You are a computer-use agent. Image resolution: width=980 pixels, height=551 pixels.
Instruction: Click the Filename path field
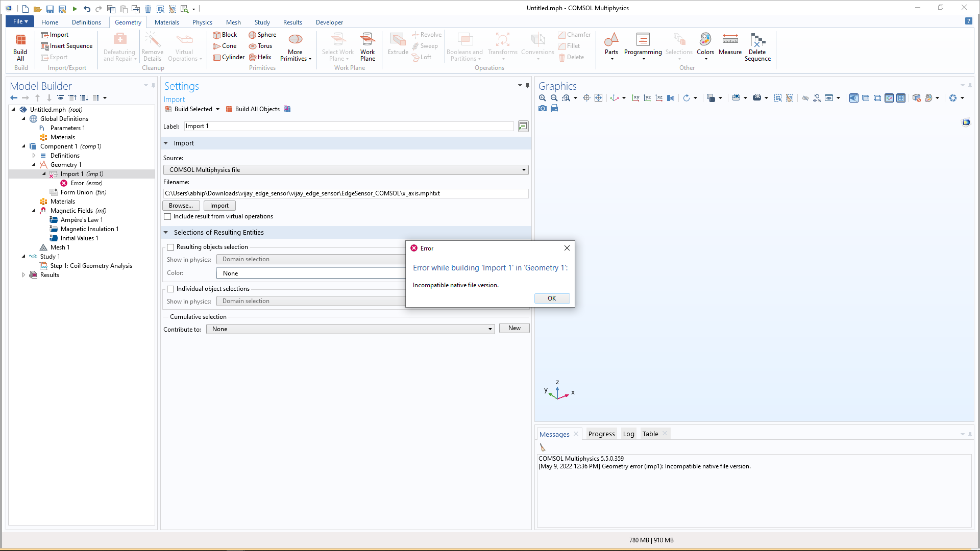[x=346, y=193]
